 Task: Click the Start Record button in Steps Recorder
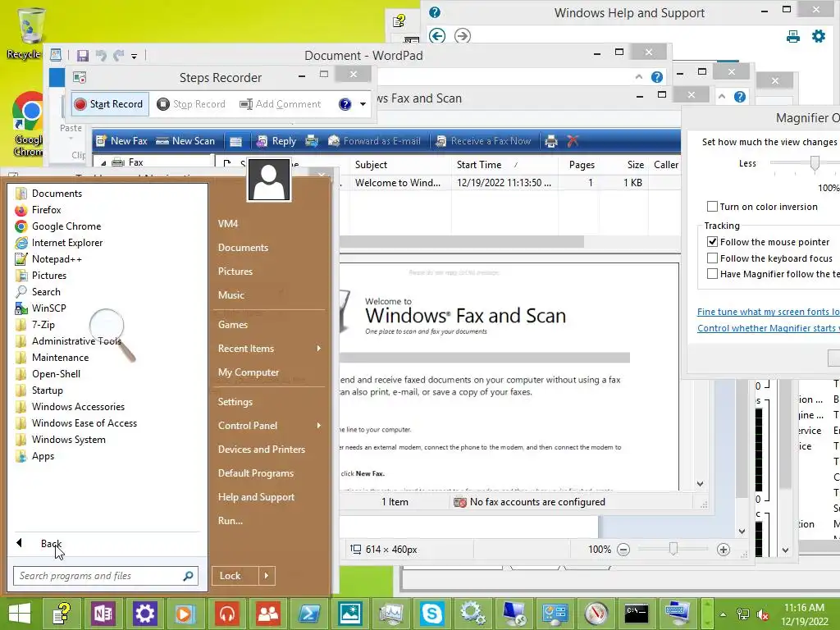(x=109, y=104)
